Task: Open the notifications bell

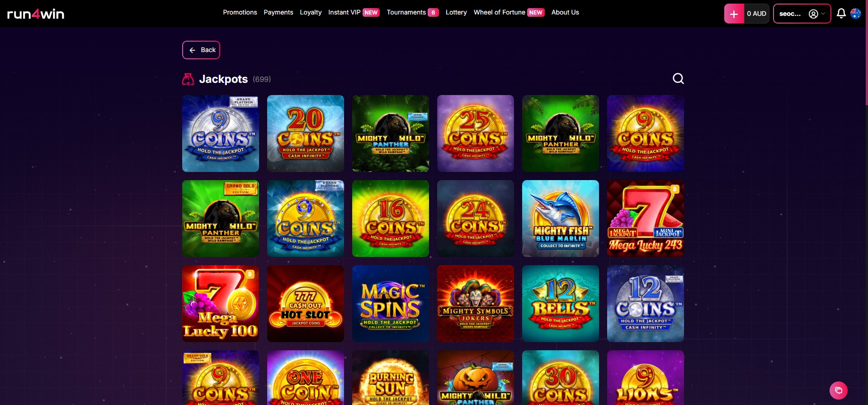Action: pyautogui.click(x=841, y=14)
